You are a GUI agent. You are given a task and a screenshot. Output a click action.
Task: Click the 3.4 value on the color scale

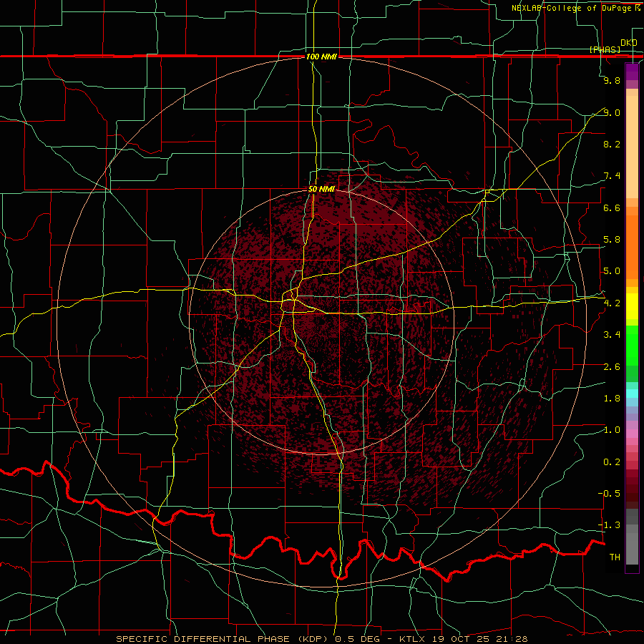(612, 335)
